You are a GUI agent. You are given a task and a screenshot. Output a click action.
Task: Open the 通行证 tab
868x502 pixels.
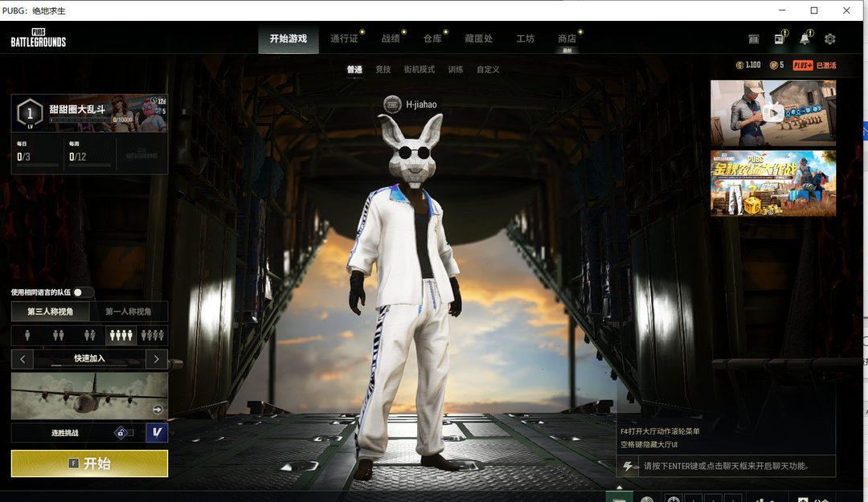pos(344,39)
